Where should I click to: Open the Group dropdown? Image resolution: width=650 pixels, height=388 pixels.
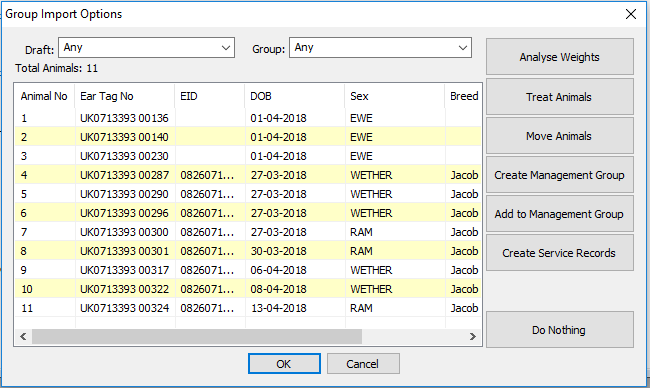click(x=380, y=48)
